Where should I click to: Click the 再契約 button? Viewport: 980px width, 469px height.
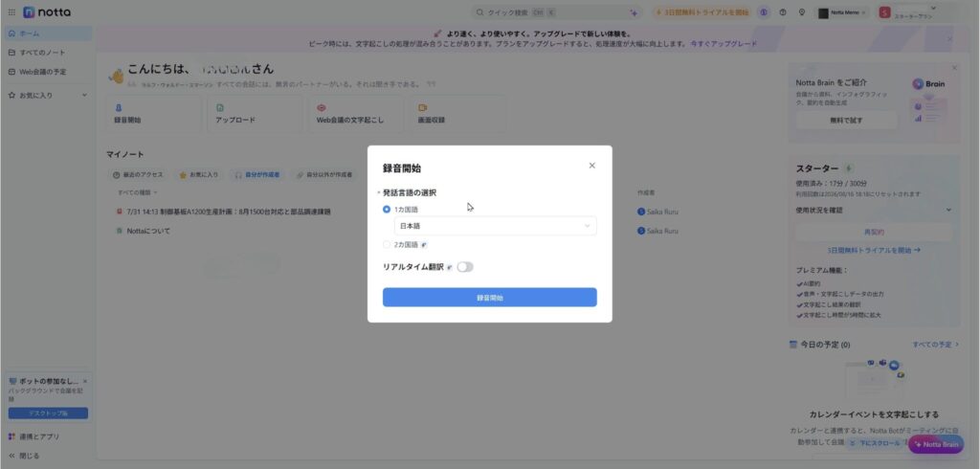pyautogui.click(x=873, y=232)
